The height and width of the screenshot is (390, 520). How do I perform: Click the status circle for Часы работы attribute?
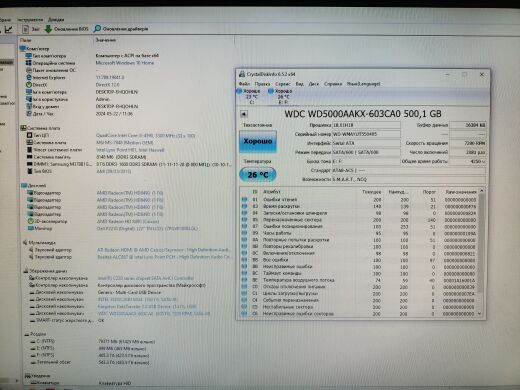(244, 233)
